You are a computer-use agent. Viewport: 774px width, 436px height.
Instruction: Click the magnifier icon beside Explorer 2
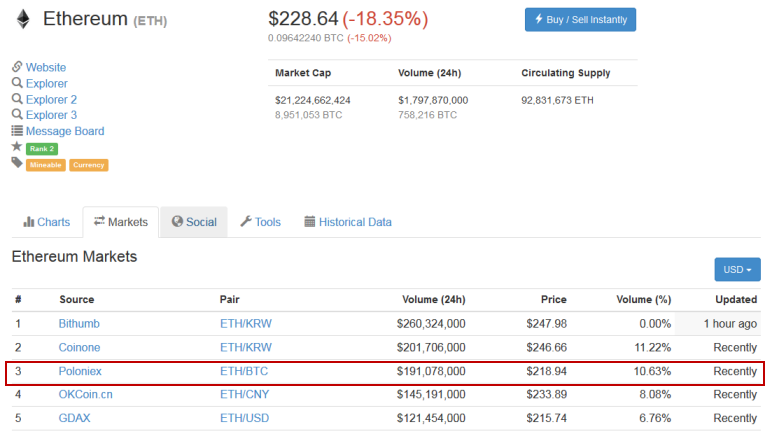coord(17,99)
